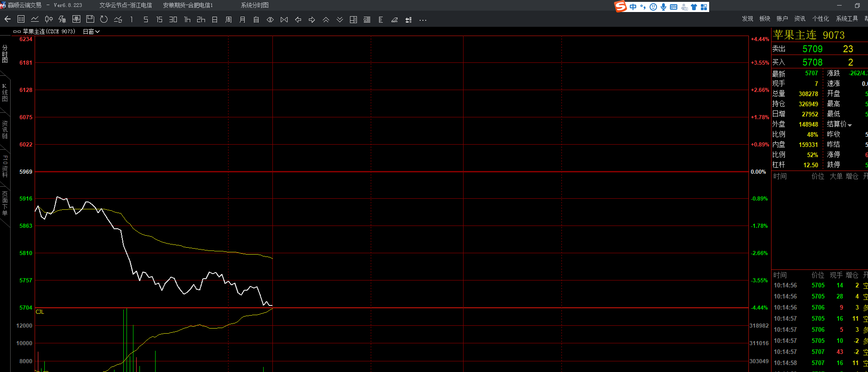
Task: Click the restore window button
Action: click(857, 6)
